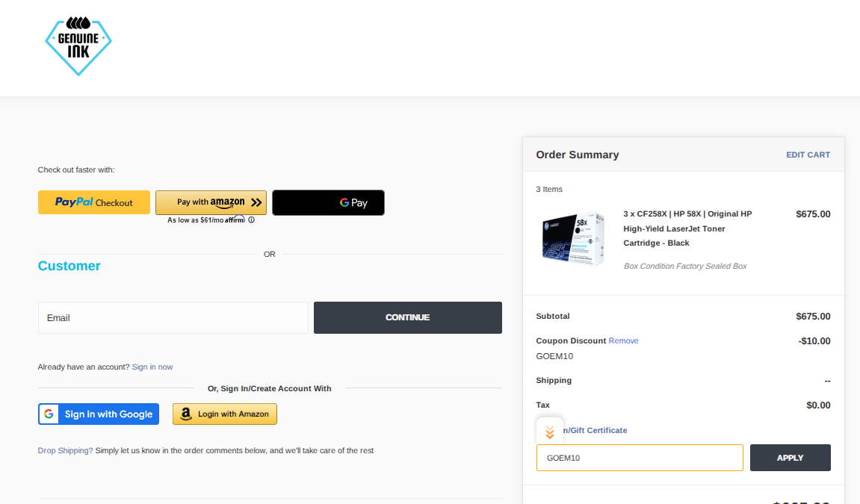Open the CF258X toner cartridge product title

tap(687, 228)
